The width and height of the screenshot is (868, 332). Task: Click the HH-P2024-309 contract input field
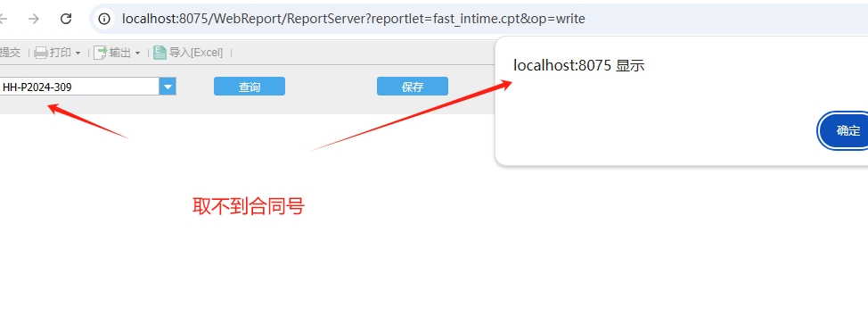click(79, 87)
